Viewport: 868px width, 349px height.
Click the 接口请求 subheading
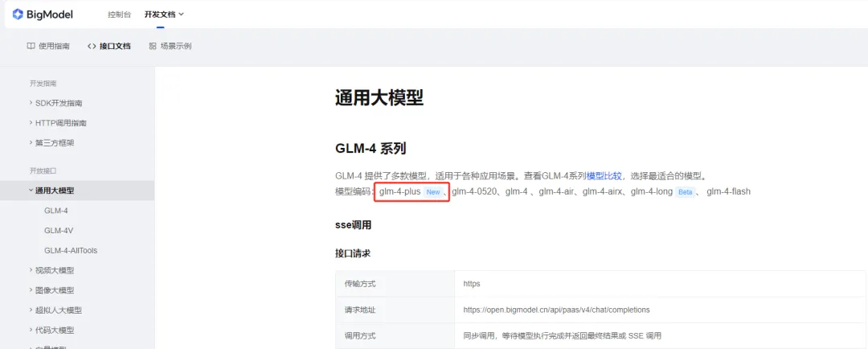[x=353, y=253]
